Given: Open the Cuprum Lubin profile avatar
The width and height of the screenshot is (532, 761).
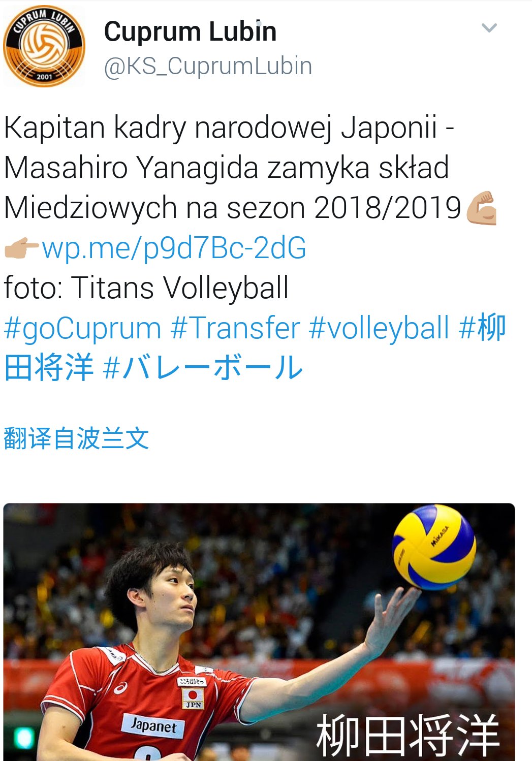Looking at the screenshot, I should tap(44, 46).
